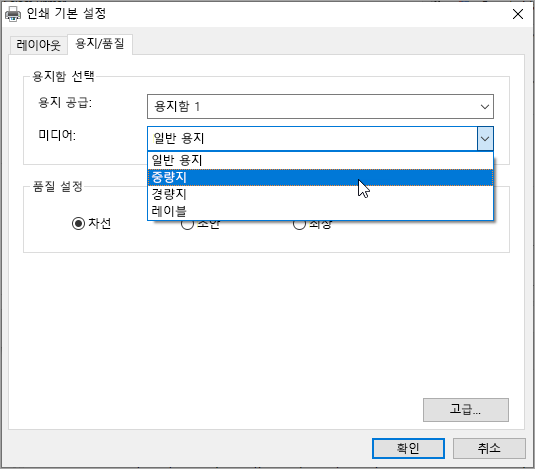This screenshot has height=469, width=535.
Task: Choose 중량지 from the media list
Action: pyautogui.click(x=320, y=177)
